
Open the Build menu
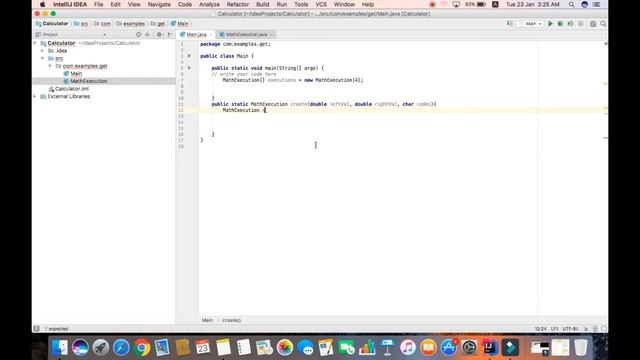[262, 4]
